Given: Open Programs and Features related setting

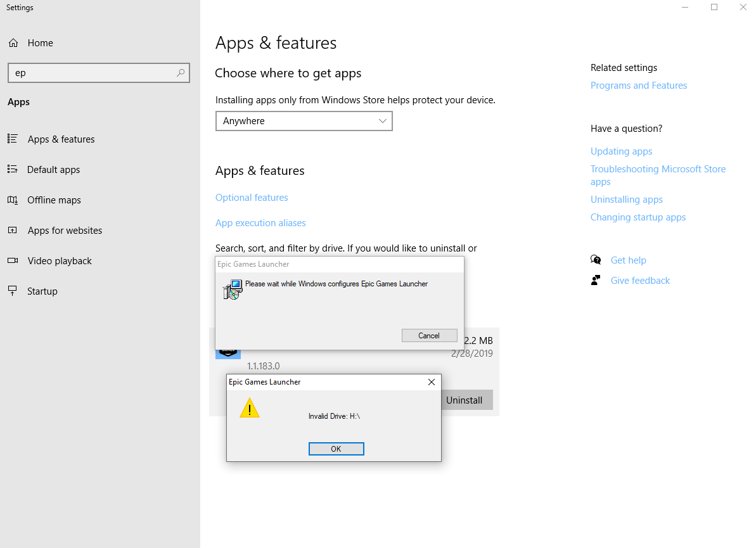Looking at the screenshot, I should pos(638,86).
